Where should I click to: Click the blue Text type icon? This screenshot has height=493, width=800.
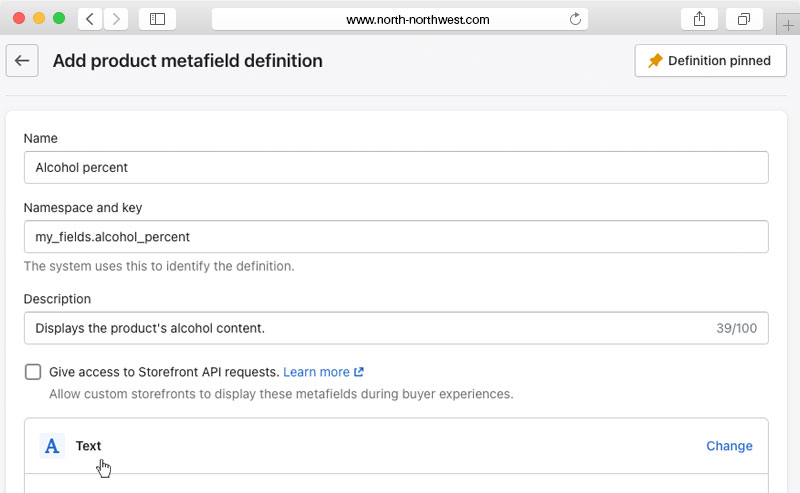[52, 446]
